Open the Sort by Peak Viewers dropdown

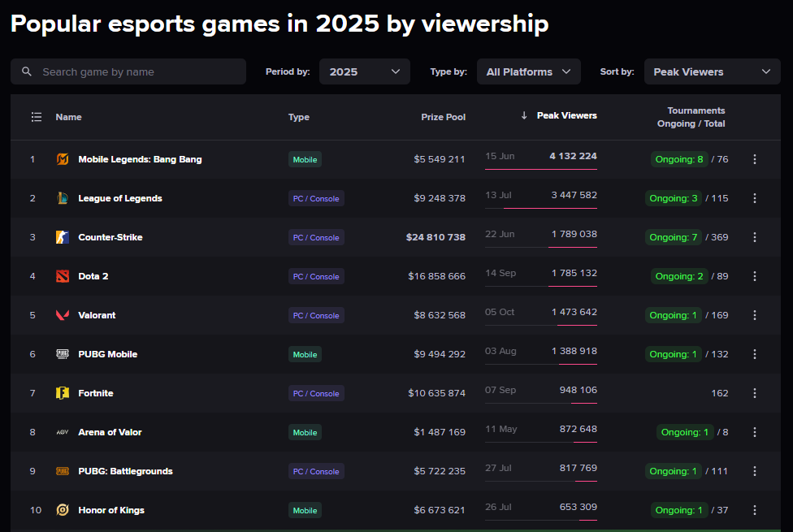[712, 71]
